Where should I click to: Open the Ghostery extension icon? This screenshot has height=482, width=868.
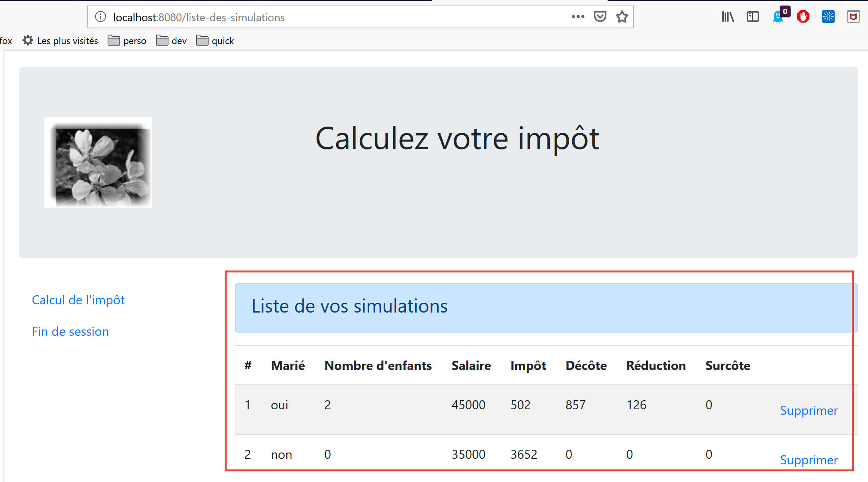(x=778, y=17)
